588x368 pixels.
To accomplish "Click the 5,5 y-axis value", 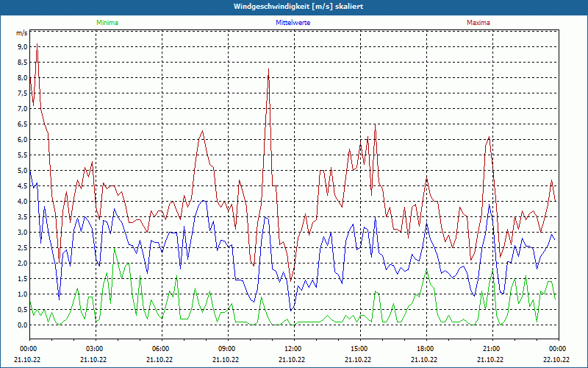I will point(23,155).
